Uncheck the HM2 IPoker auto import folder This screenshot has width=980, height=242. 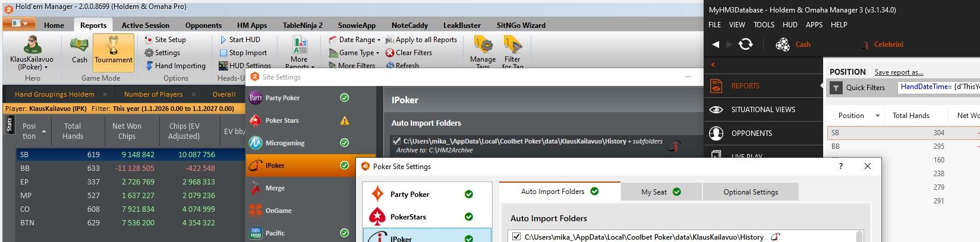point(396,141)
